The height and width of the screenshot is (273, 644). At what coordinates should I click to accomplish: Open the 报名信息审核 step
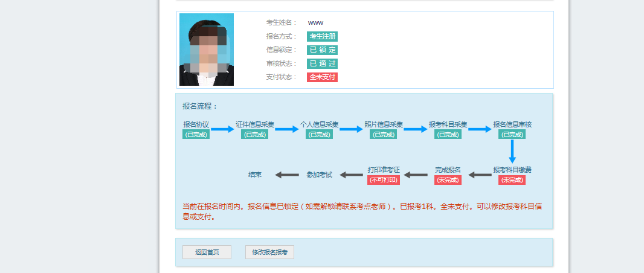point(512,124)
